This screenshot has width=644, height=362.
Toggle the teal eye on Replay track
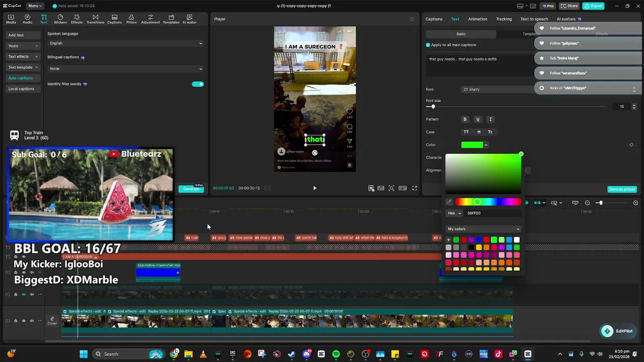tap(24, 295)
